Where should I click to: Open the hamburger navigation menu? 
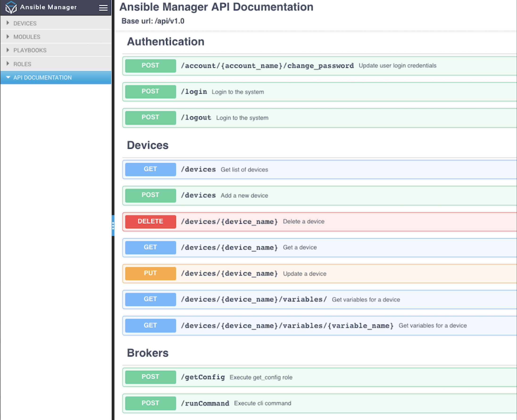point(103,8)
